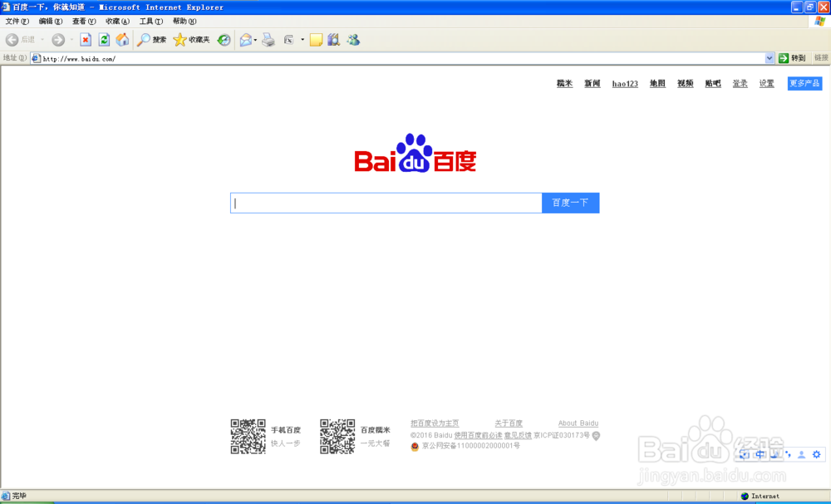
Task: Open the History icon in toolbar
Action: click(224, 40)
